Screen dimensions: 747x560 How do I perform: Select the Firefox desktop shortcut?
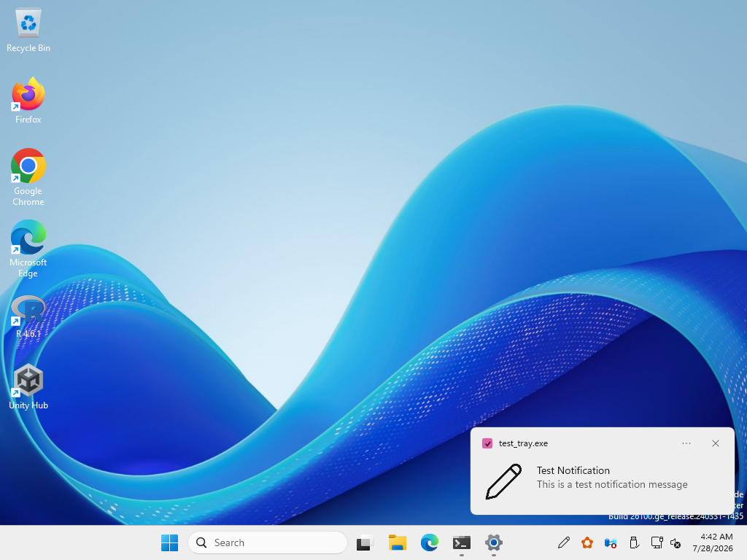(28, 101)
